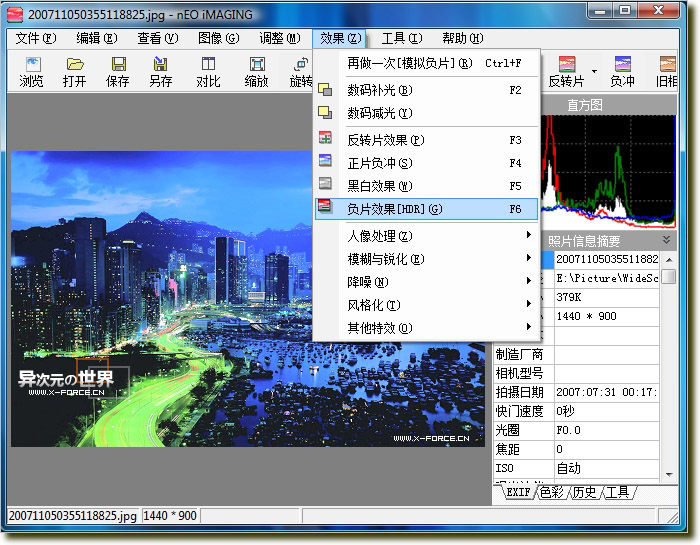
Task: Open a file with the 打开 icon
Action: (74, 72)
